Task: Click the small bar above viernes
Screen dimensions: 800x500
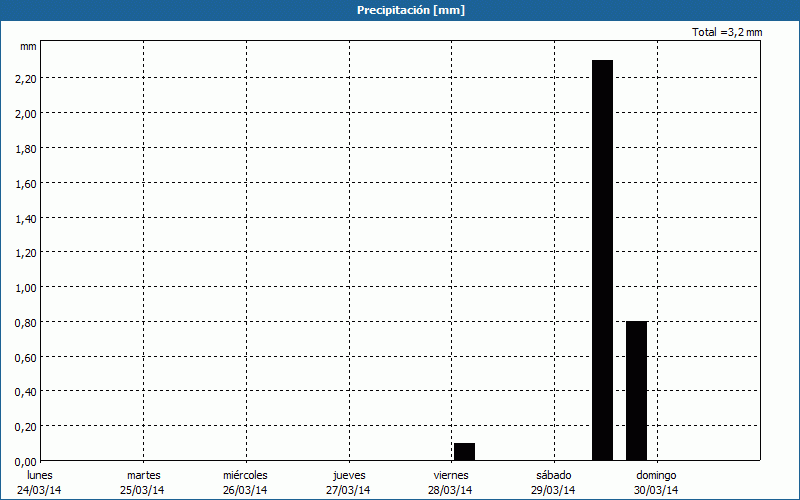Action: coord(464,451)
